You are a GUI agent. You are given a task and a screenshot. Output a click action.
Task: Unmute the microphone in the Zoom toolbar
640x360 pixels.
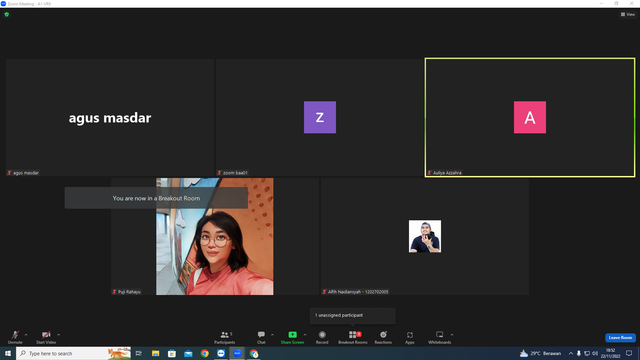(x=15, y=337)
